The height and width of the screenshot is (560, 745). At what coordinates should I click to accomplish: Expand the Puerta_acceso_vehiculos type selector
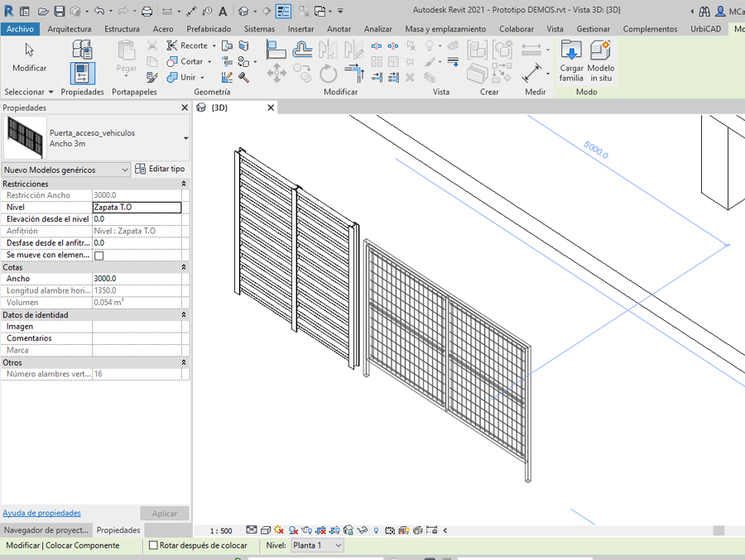coord(185,138)
